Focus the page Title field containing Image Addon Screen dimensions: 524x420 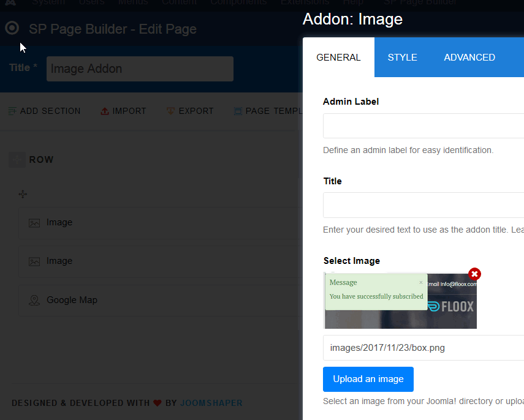tap(140, 69)
